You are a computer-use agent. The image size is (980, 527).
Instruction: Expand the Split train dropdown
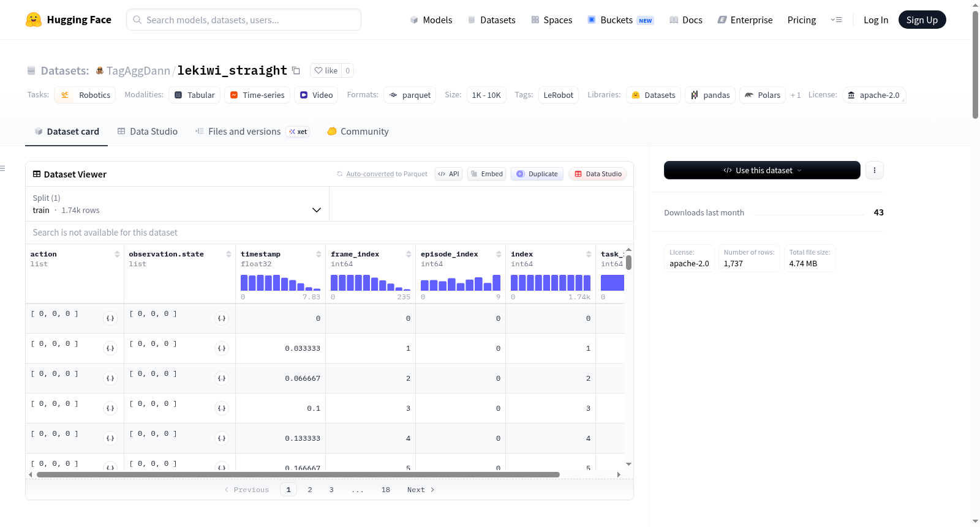(x=178, y=204)
